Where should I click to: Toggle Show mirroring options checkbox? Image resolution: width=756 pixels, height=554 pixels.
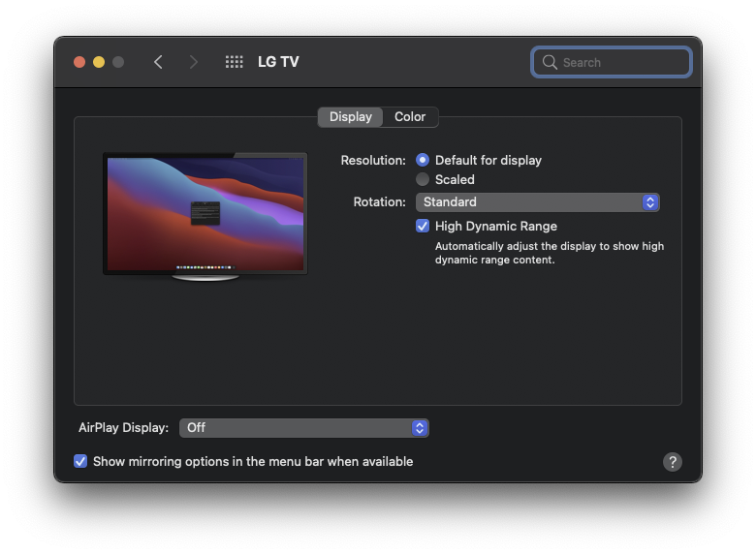80,462
